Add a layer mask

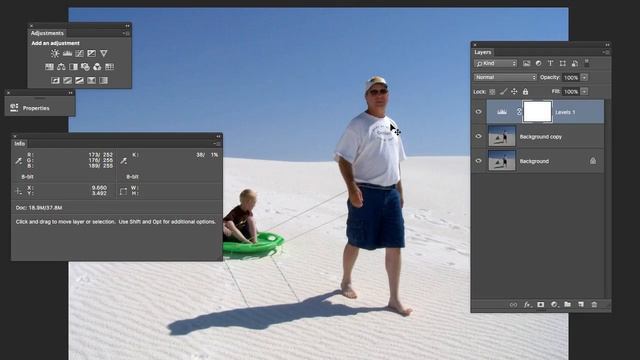click(540, 304)
